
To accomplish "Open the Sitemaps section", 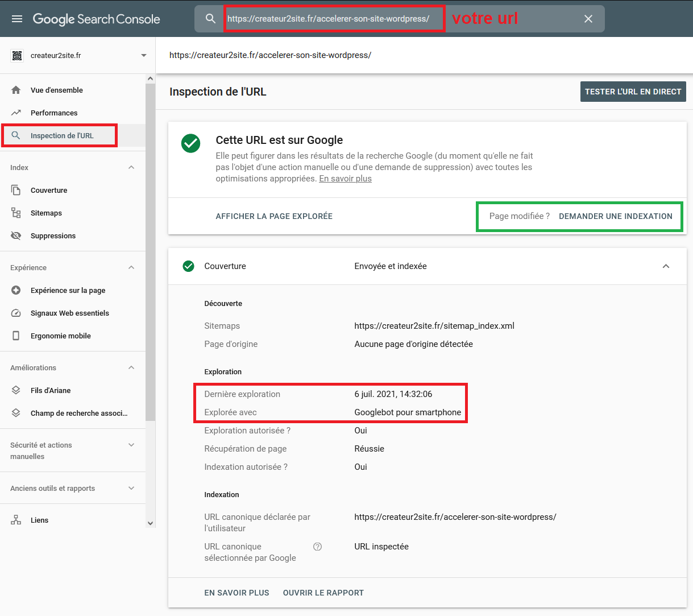I will tap(46, 213).
